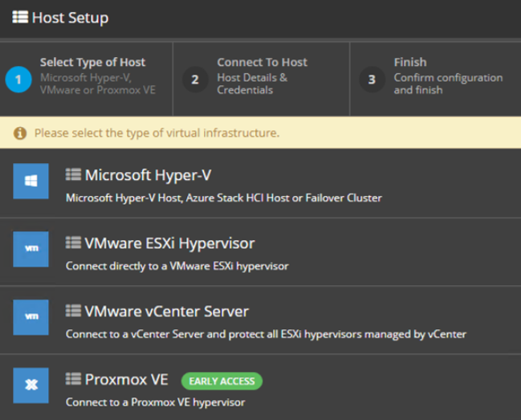Viewport: 521px width, 420px height.
Task: Select VMware vCenter Server option title
Action: [167, 312]
